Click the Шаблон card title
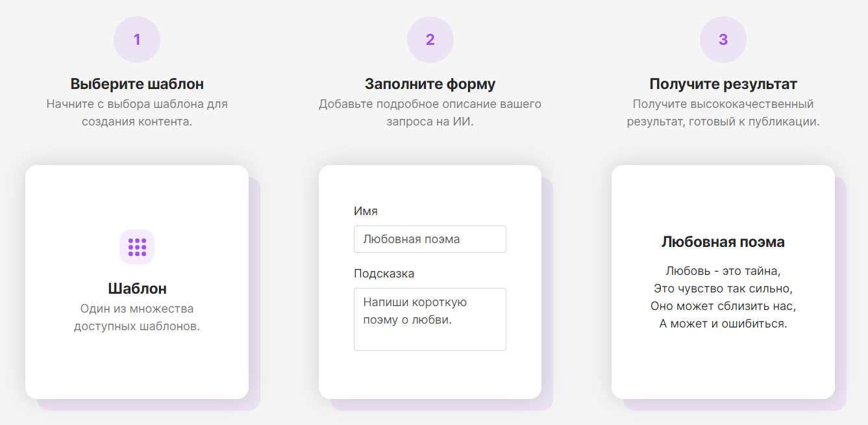Screen dimensions: 868x425 click(x=137, y=289)
